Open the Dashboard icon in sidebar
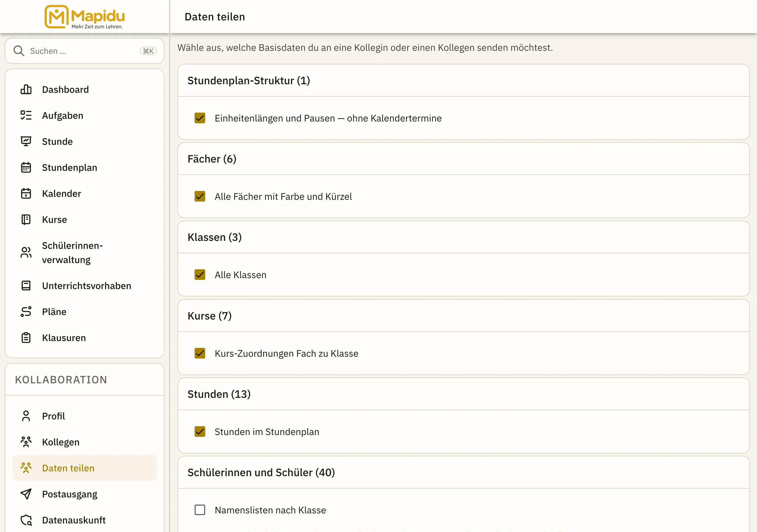Image resolution: width=757 pixels, height=532 pixels. click(x=26, y=89)
